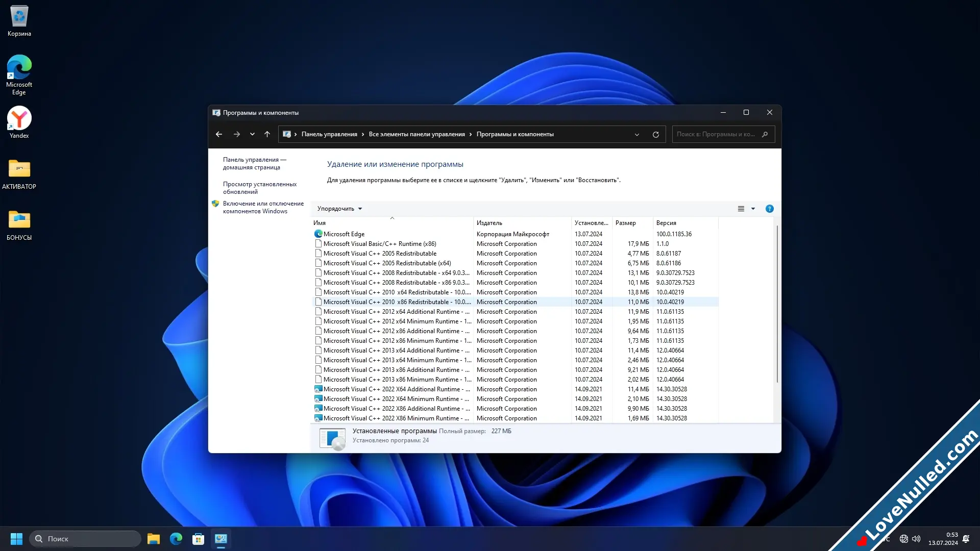Click the icon of Visual C++ 2022 X64 Additional Runtime

point(318,389)
